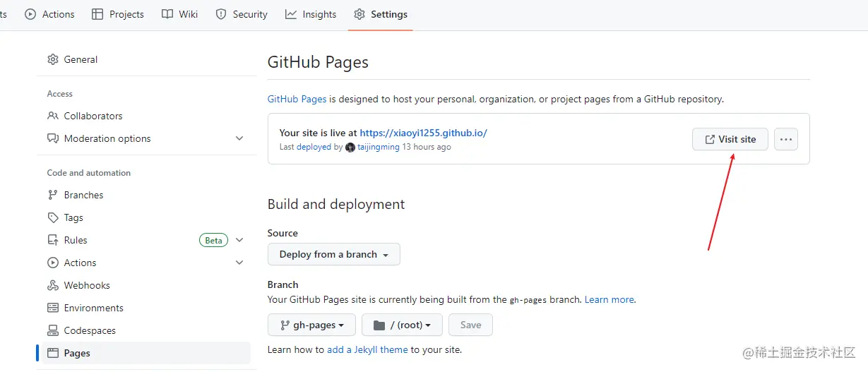Click the play icon beside sidebar Actions
The height and width of the screenshot is (372, 868).
tap(53, 263)
